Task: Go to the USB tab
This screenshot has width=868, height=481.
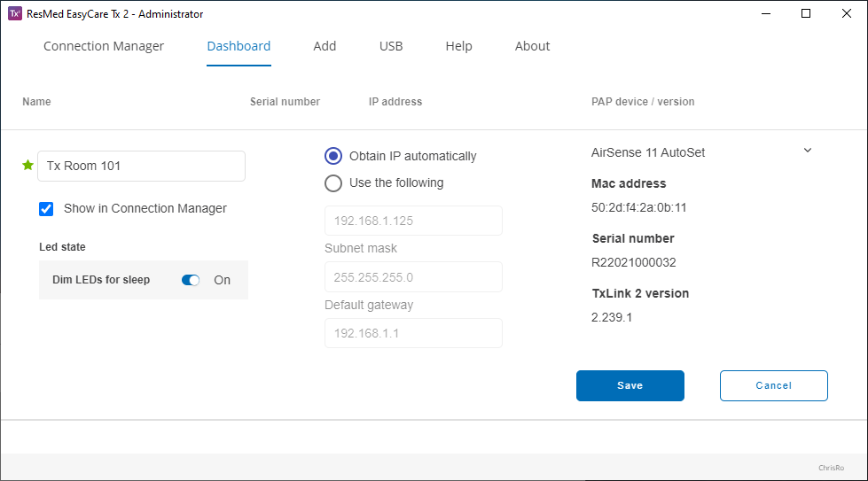Action: click(391, 46)
